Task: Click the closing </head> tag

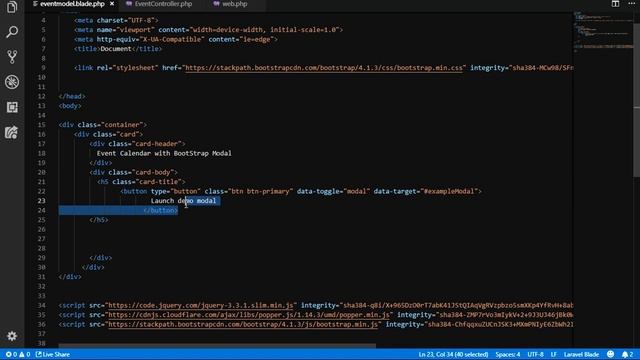Action: (x=72, y=96)
